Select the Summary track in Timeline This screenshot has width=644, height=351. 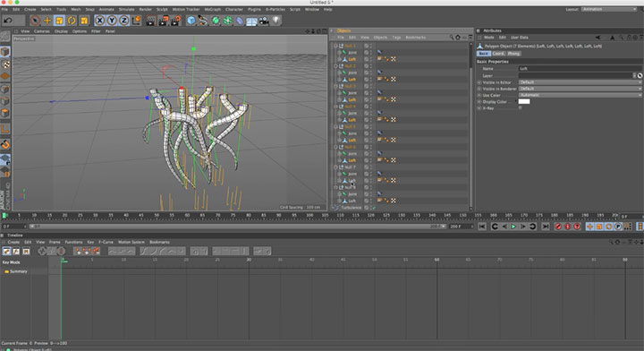[19, 271]
